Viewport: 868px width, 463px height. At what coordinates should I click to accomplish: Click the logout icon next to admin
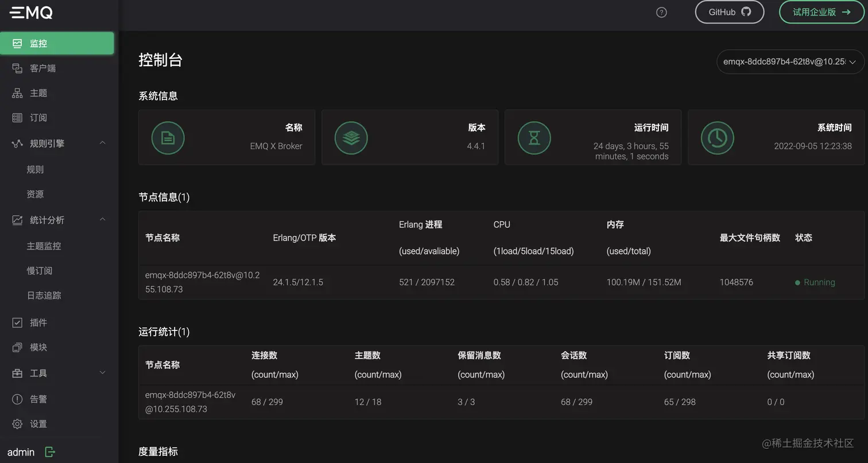[49, 452]
